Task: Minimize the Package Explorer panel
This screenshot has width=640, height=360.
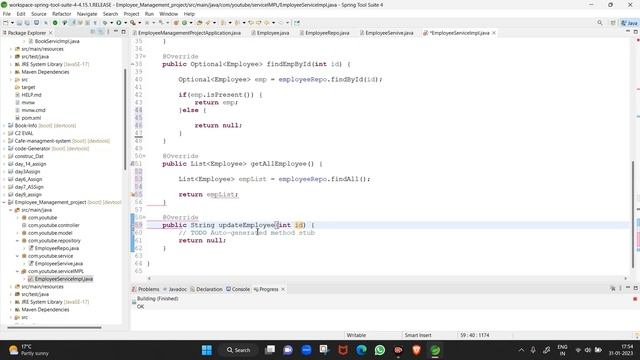Action: (116, 32)
